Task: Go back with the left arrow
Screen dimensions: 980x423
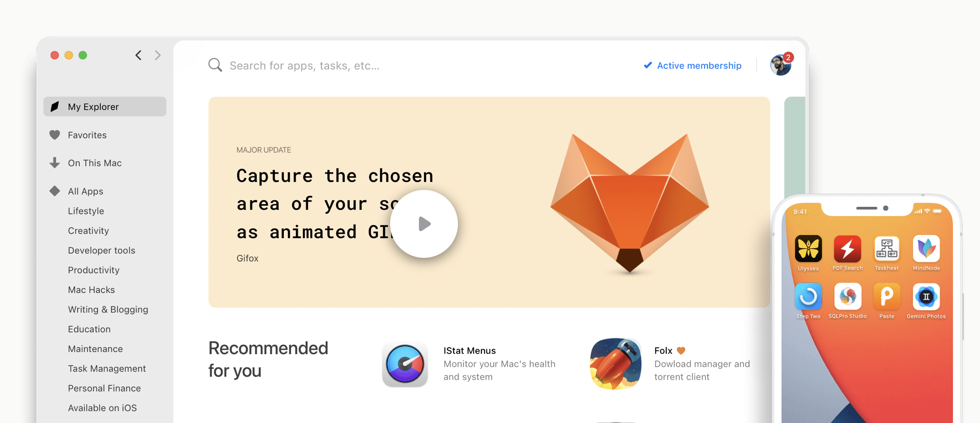Action: 138,55
